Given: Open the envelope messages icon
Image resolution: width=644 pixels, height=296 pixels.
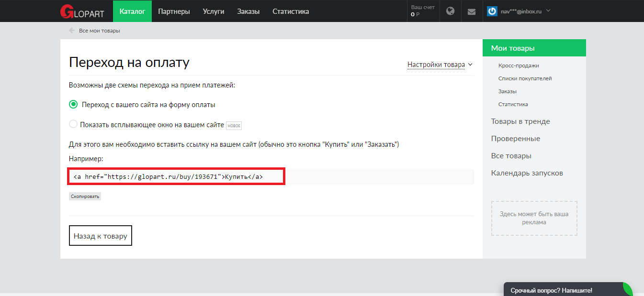Looking at the screenshot, I should tap(472, 11).
